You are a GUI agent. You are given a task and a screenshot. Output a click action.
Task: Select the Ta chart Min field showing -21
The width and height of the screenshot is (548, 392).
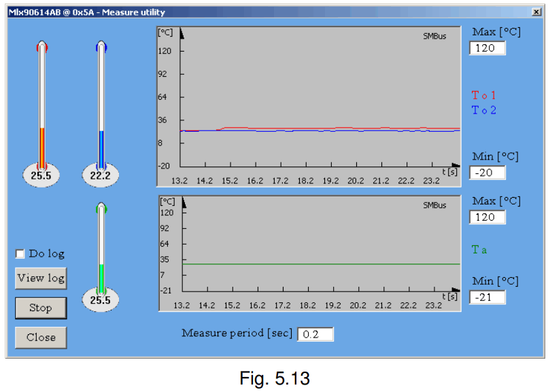487,298
